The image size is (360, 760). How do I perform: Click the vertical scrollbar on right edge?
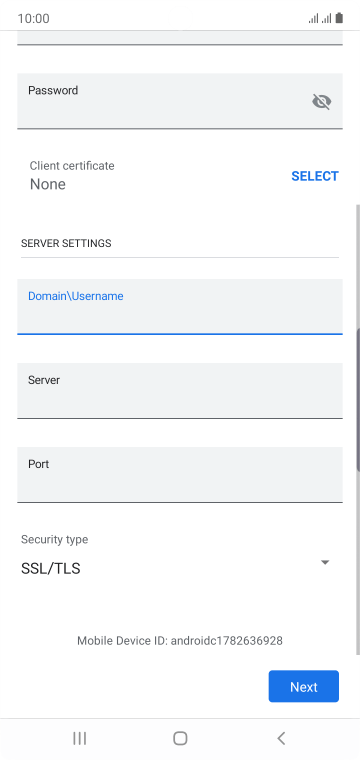point(358,400)
